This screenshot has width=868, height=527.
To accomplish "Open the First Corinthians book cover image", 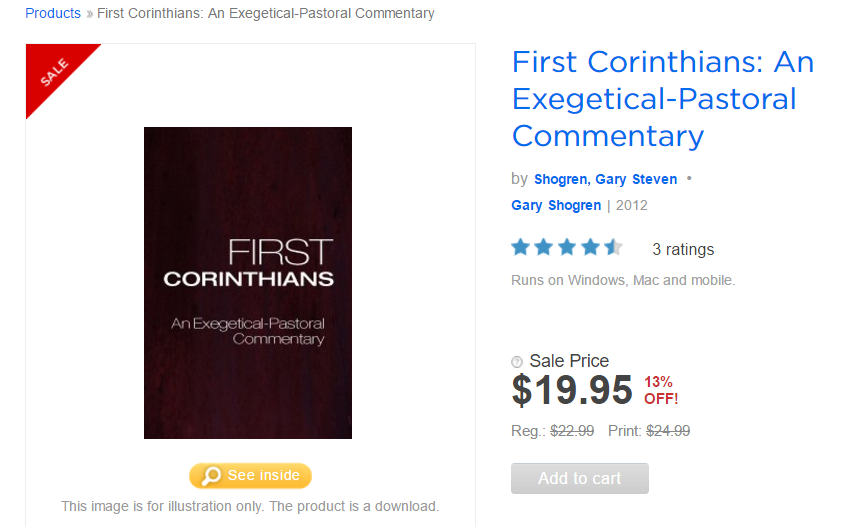I will [x=248, y=282].
